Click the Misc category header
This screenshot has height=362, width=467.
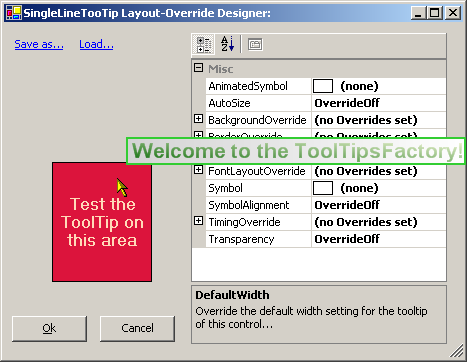coord(221,69)
